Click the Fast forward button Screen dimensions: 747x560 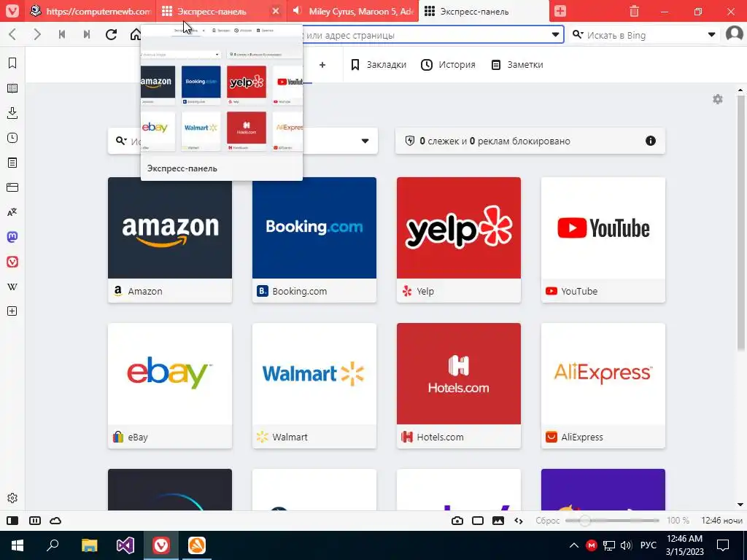[x=87, y=34]
